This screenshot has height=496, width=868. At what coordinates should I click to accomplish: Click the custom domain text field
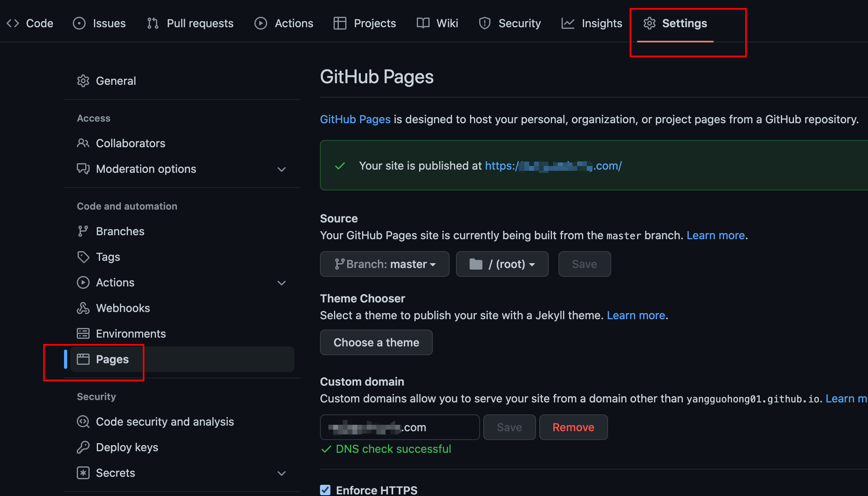pos(400,427)
